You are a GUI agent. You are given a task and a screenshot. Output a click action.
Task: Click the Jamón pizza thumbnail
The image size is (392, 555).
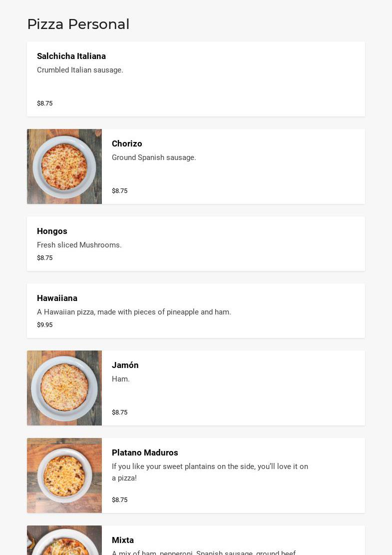tap(64, 388)
